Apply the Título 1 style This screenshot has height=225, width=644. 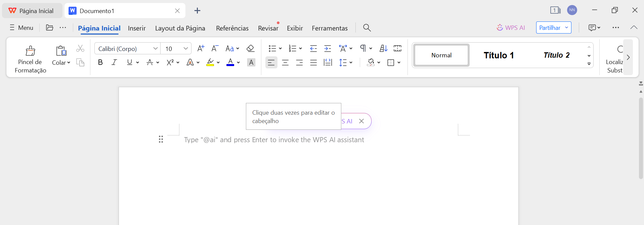[499, 55]
